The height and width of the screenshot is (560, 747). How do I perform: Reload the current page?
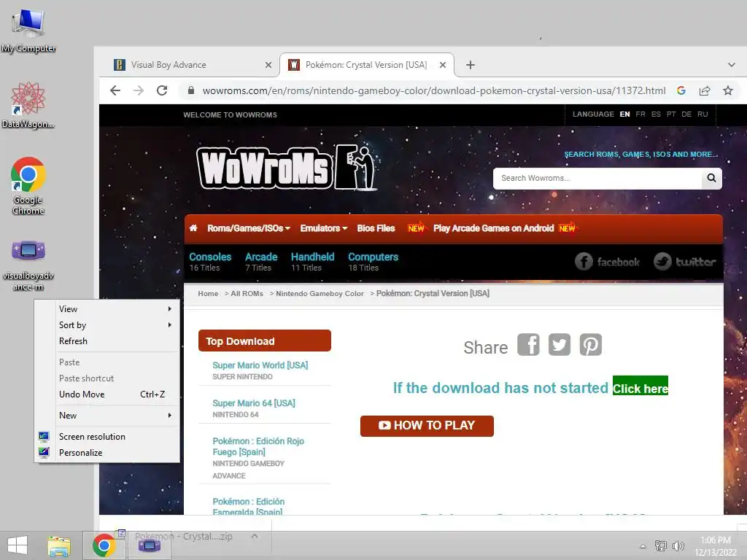point(162,90)
